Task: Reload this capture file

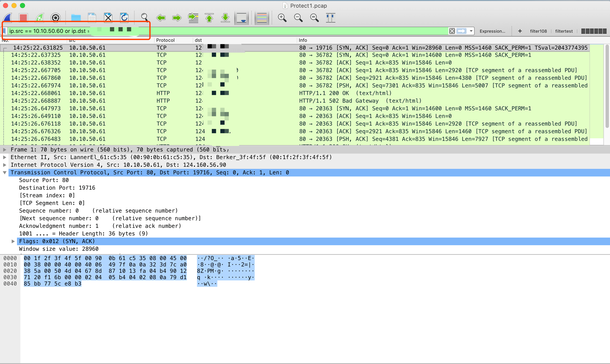Action: point(124,17)
